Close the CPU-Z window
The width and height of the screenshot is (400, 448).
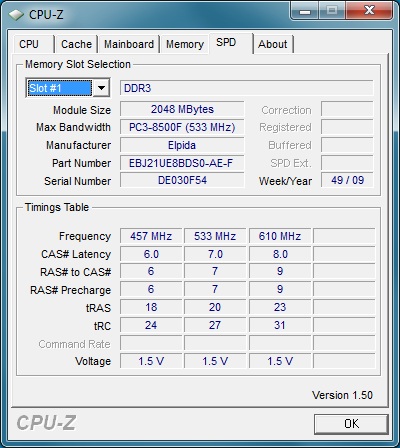click(x=369, y=11)
